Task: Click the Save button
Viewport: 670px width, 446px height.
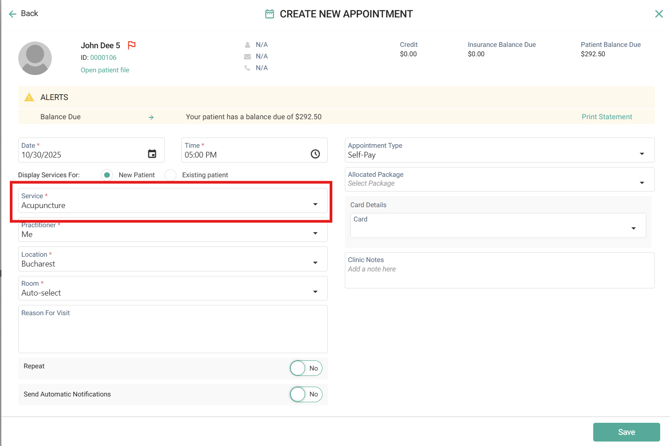Action: point(626,432)
